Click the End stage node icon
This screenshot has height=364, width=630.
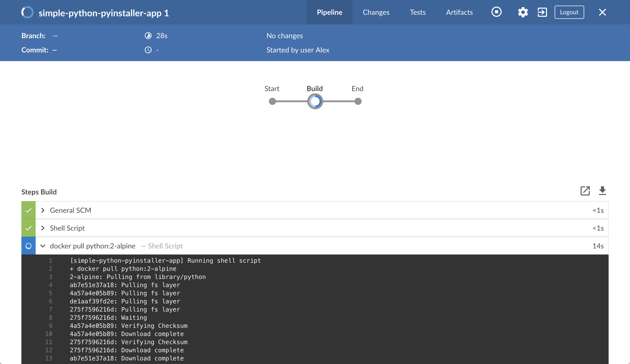(x=358, y=101)
